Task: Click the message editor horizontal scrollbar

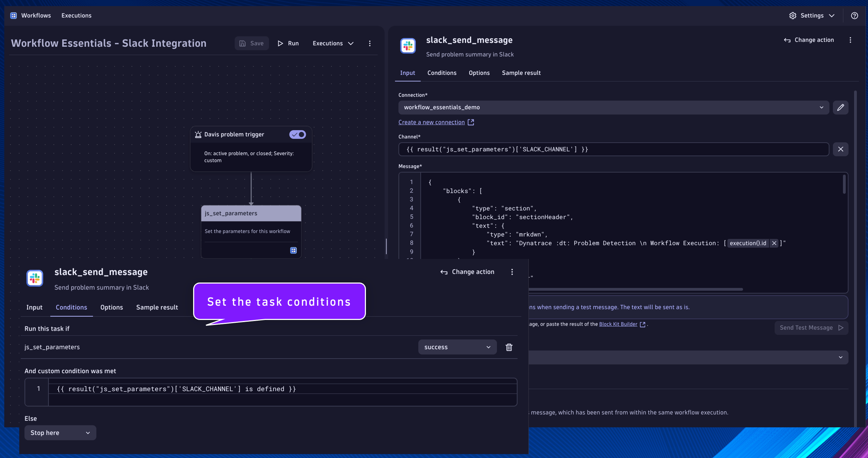Action: (636, 289)
